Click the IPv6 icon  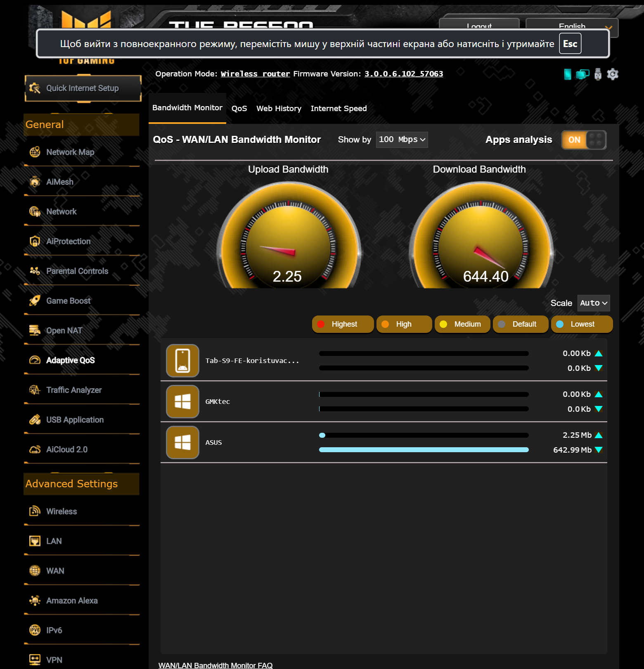click(35, 630)
